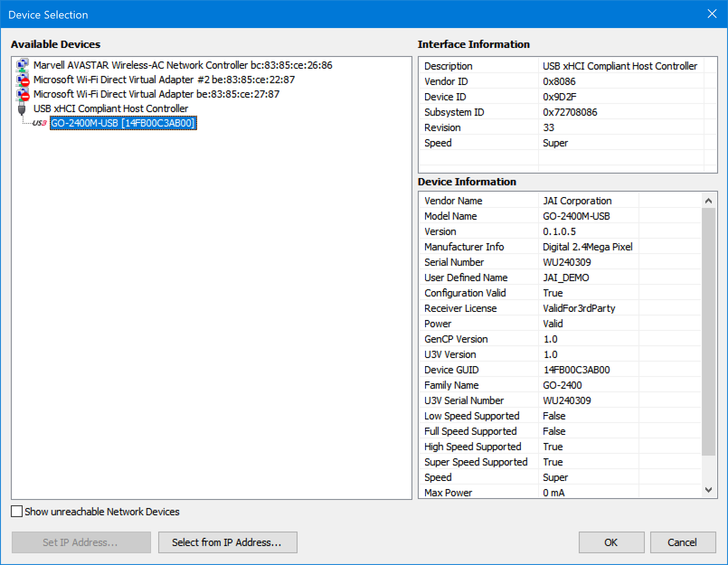Click the down arrow of Device Information scrollbar
The image size is (728, 565).
tap(709, 489)
